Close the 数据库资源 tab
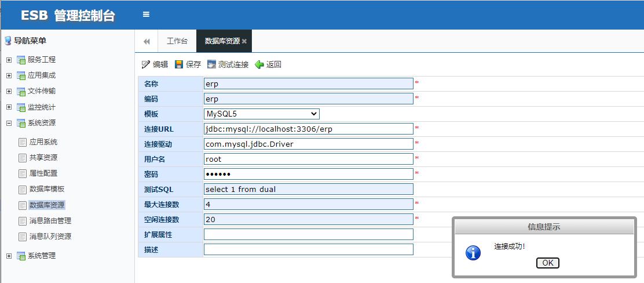 pyautogui.click(x=244, y=41)
